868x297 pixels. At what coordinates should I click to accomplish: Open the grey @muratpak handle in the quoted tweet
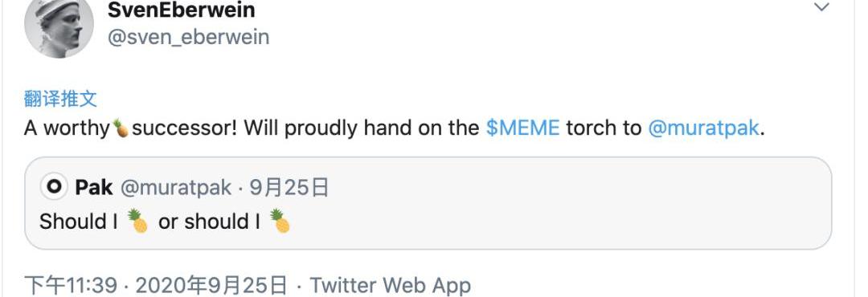click(x=175, y=189)
